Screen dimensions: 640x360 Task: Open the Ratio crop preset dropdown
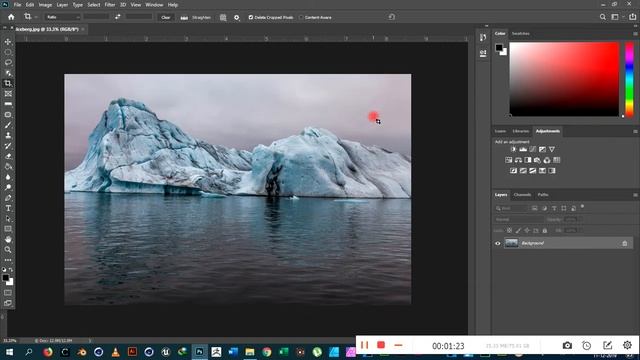(62, 17)
